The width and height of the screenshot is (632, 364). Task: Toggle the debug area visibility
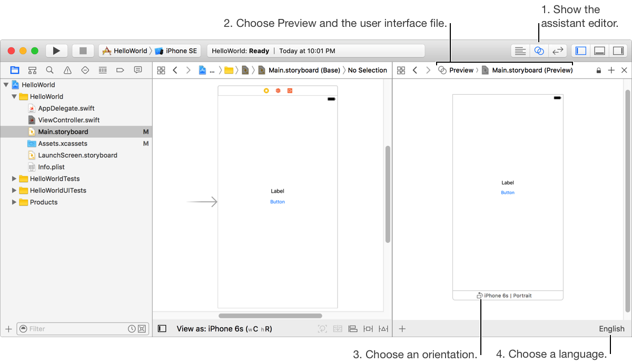pos(599,51)
